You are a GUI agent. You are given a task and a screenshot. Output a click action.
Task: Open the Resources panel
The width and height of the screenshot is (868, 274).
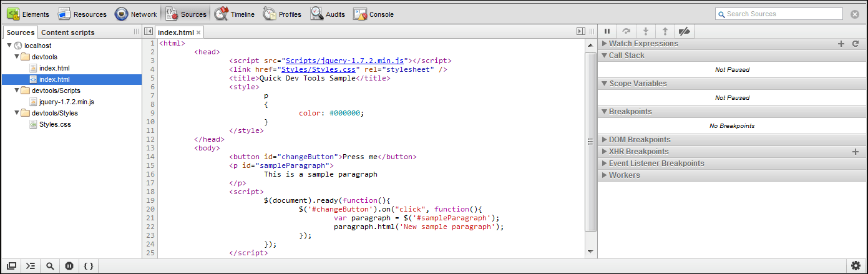(x=82, y=14)
